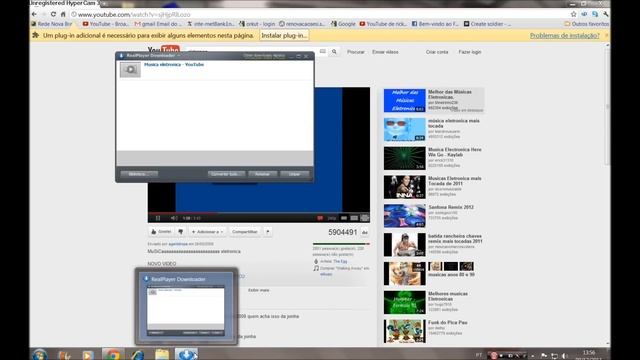Open the uploader channel link under the video
The image size is (640, 360).
coord(178,244)
